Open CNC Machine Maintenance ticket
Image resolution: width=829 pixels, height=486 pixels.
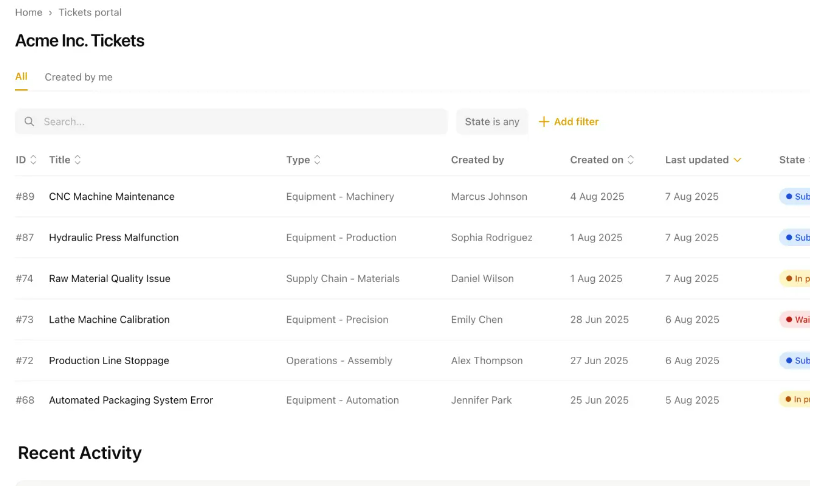click(x=112, y=196)
